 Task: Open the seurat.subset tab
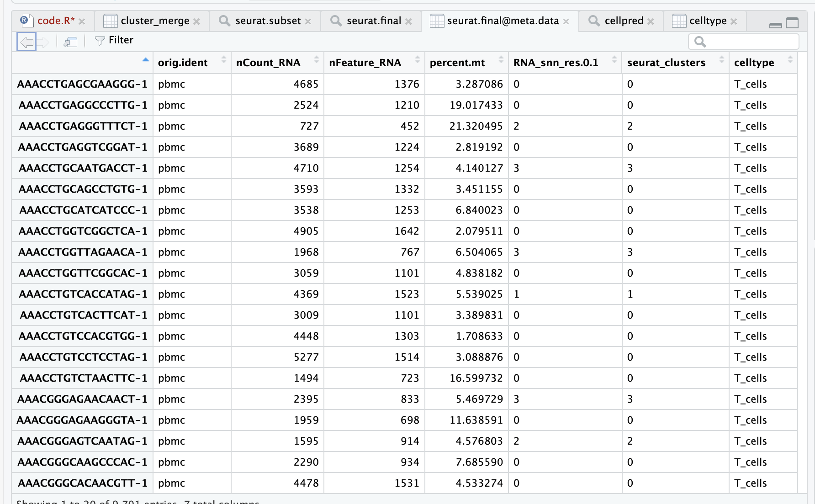[268, 21]
